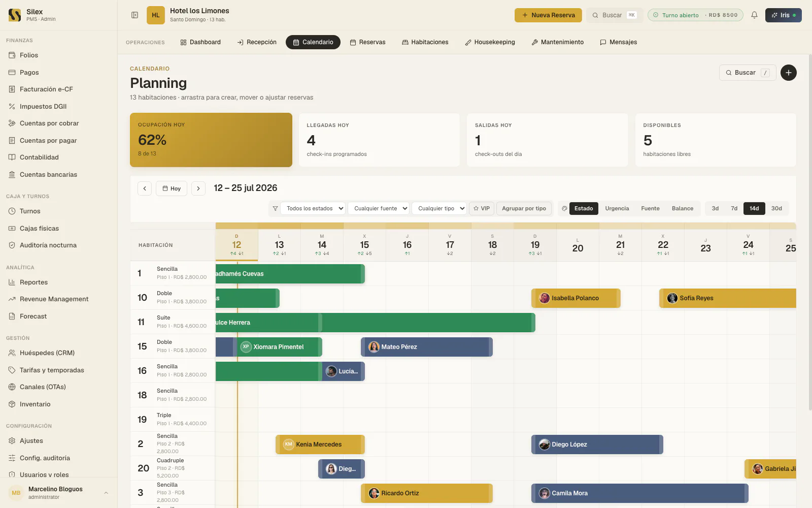The width and height of the screenshot is (812, 508).
Task: Open Mensajes tab
Action: 619,42
